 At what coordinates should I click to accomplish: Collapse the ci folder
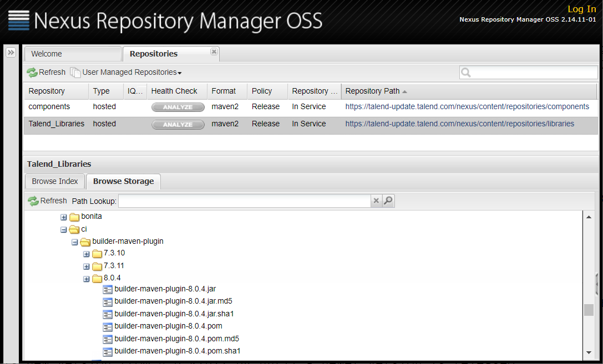pyautogui.click(x=64, y=229)
